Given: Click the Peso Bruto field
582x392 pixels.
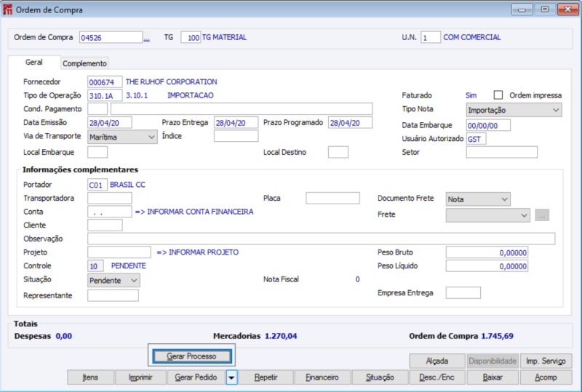Looking at the screenshot, I should pyautogui.click(x=487, y=253).
